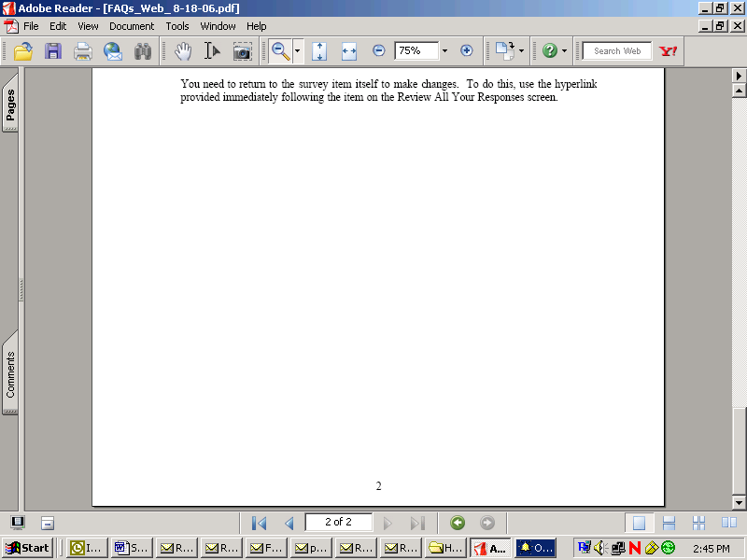The width and height of the screenshot is (747, 560).
Task: Open the green Help question icon
Action: point(550,50)
